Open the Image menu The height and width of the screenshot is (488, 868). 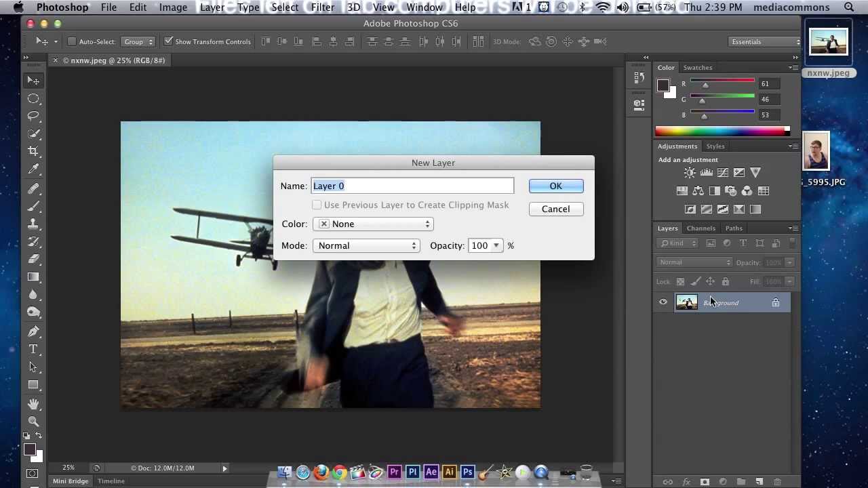click(x=173, y=7)
